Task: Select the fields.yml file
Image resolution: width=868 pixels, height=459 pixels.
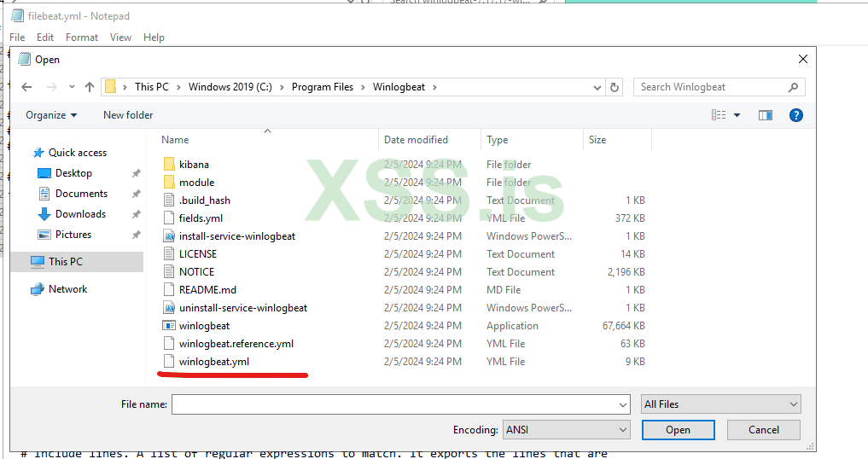Action: click(201, 218)
